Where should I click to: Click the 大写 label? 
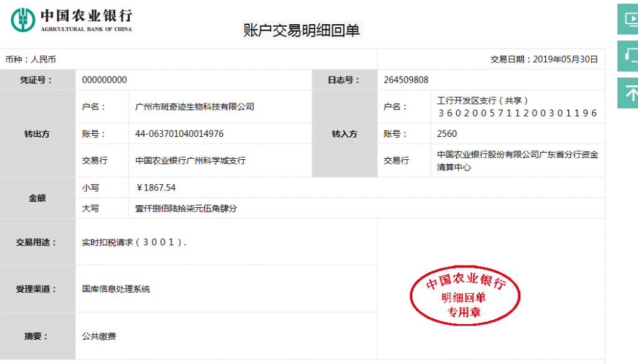click(90, 208)
